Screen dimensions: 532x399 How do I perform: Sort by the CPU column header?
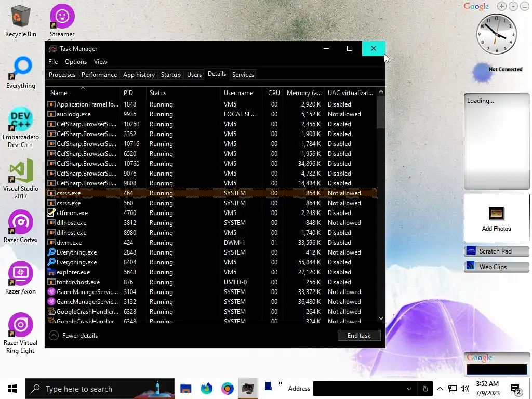273,92
